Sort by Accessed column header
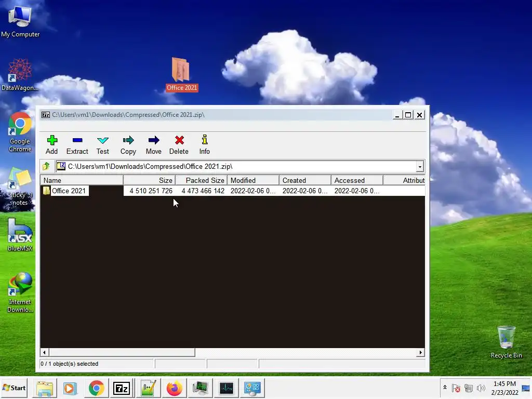 click(x=357, y=180)
